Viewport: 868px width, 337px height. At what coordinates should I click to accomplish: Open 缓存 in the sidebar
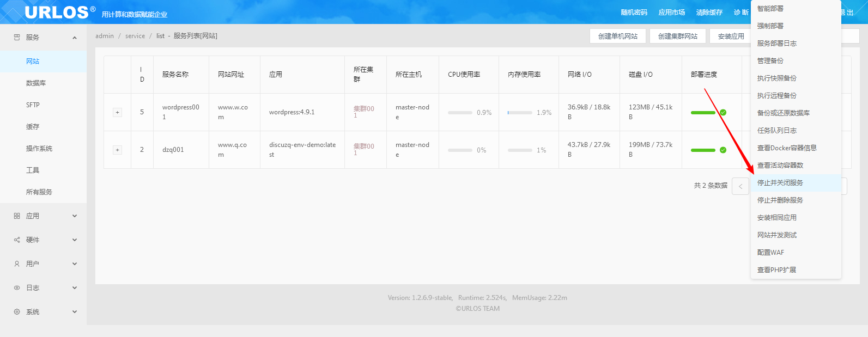(x=43, y=127)
